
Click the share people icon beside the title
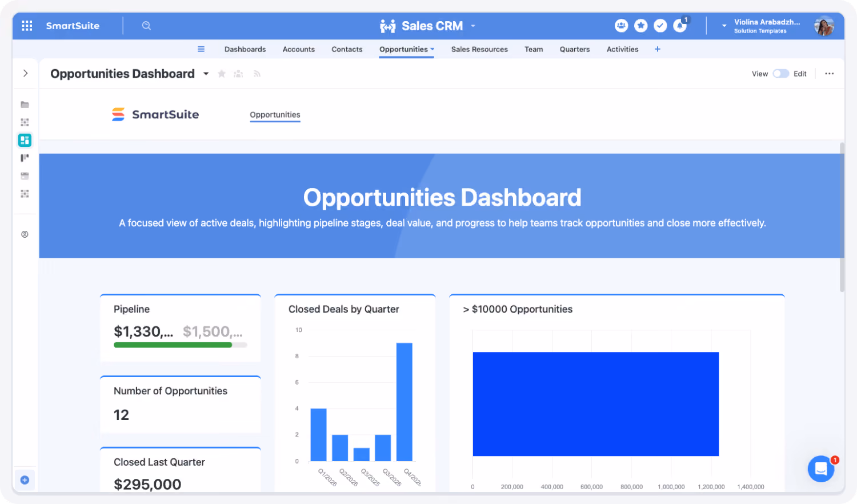coord(239,74)
